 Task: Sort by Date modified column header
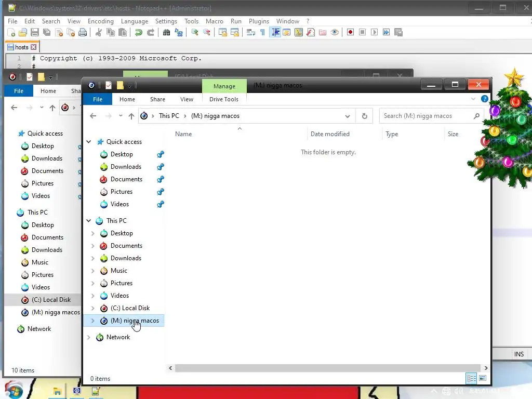point(330,134)
